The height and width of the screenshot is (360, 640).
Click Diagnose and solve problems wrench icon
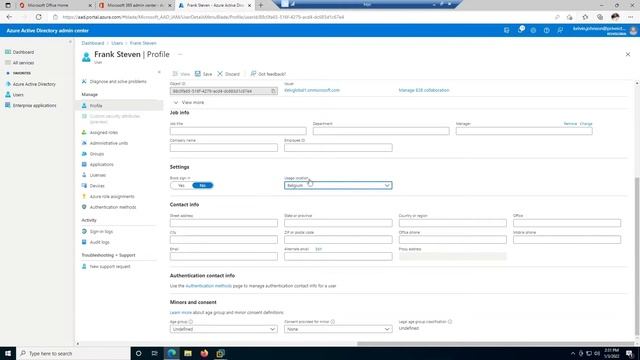point(84,81)
